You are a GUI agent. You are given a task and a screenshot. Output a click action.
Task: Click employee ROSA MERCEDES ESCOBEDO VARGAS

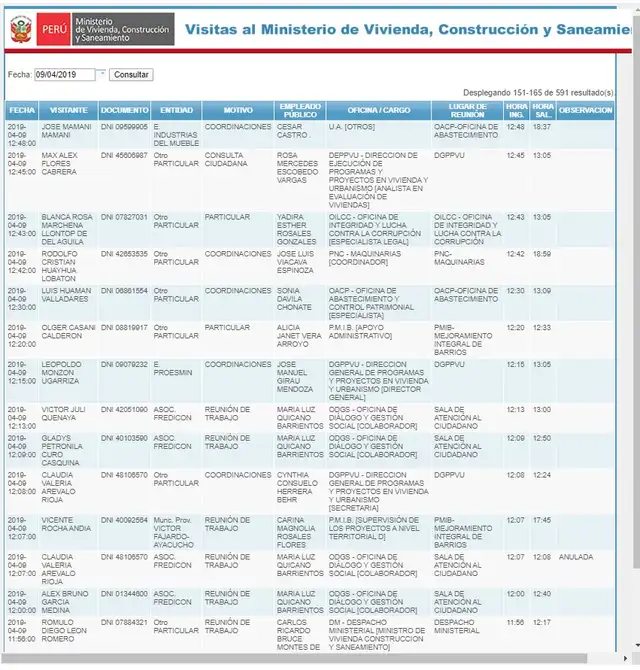click(297, 168)
